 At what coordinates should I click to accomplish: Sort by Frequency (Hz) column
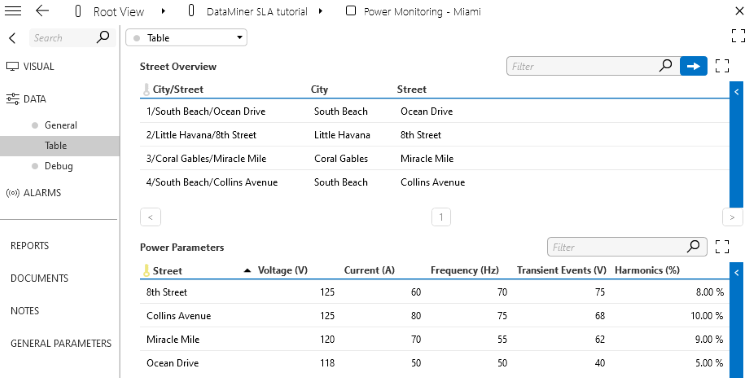pyautogui.click(x=464, y=270)
